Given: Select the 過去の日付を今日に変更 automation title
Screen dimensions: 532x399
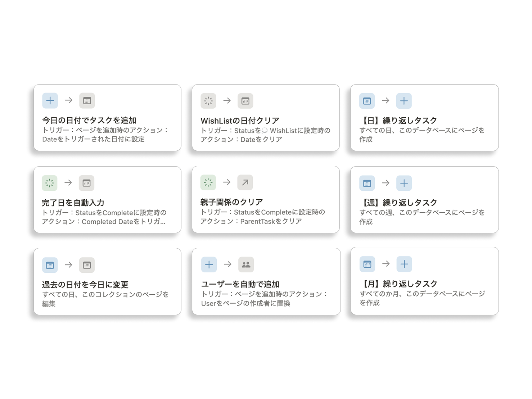Looking at the screenshot, I should pyautogui.click(x=85, y=285).
